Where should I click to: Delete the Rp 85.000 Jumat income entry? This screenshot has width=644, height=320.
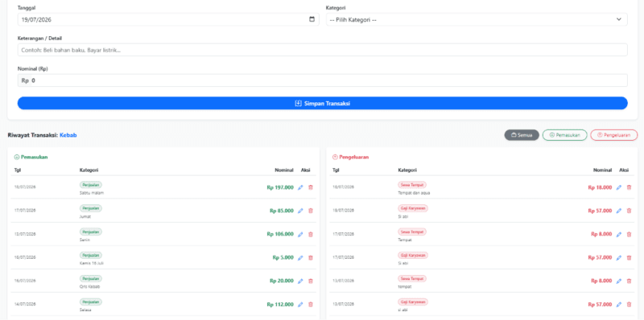pyautogui.click(x=311, y=211)
